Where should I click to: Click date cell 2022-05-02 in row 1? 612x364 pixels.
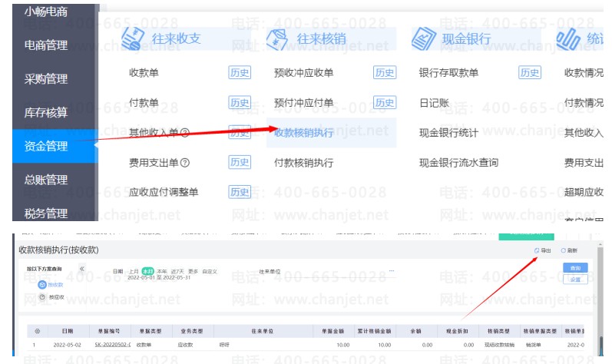point(67,345)
